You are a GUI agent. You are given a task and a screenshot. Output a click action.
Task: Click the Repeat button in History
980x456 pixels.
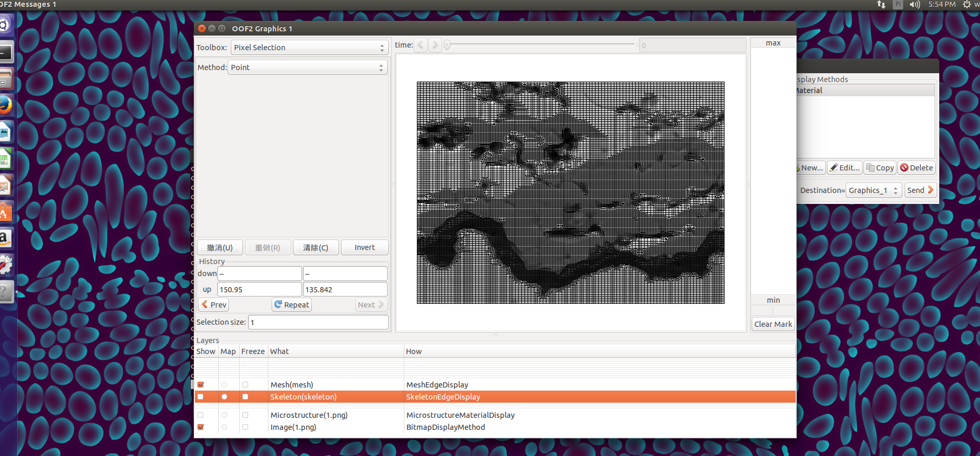click(x=291, y=305)
